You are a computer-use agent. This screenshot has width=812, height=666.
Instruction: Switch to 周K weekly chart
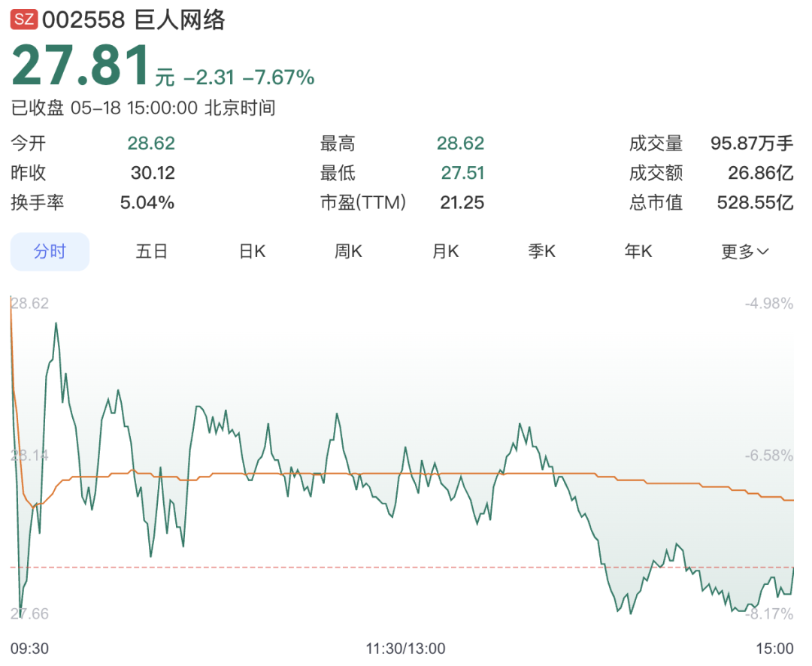(x=348, y=252)
